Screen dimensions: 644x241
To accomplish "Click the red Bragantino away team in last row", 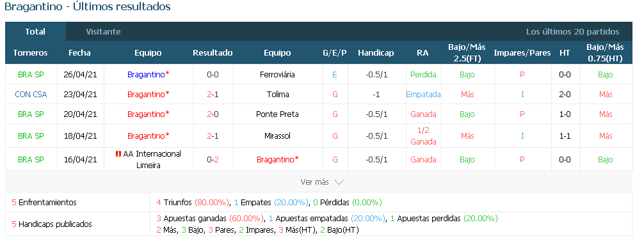I will pyautogui.click(x=278, y=159).
